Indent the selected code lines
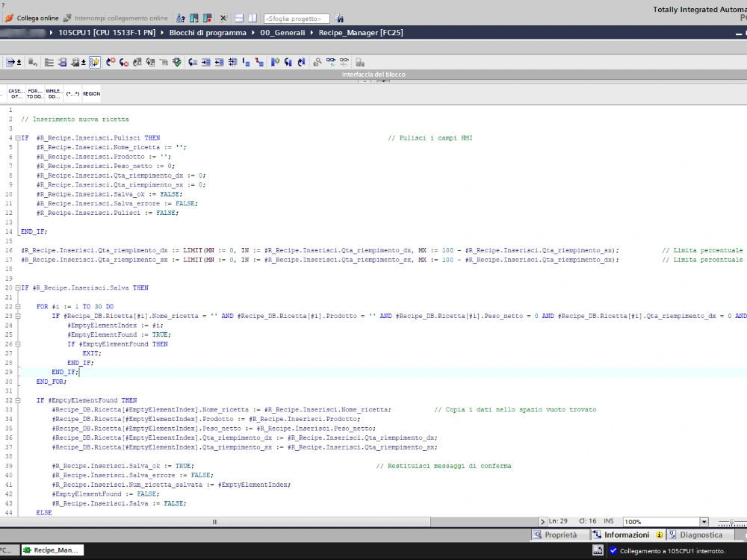747x560 pixels. 206,62
